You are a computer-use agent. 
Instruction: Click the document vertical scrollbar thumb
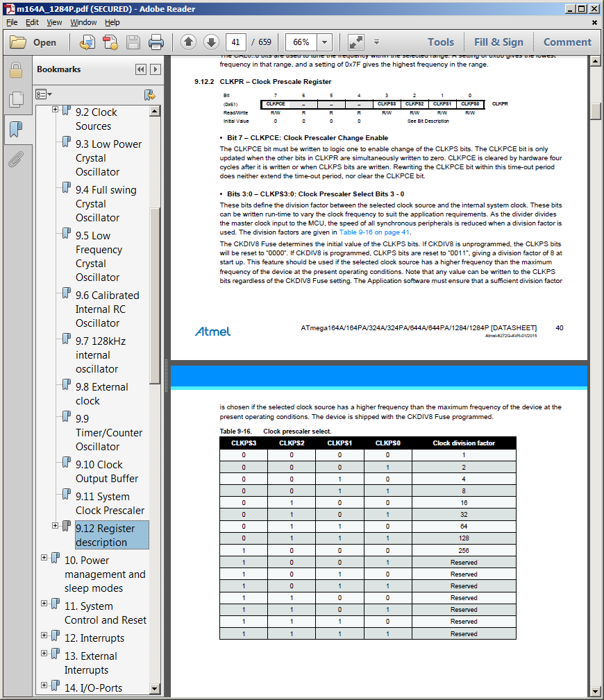point(595,111)
